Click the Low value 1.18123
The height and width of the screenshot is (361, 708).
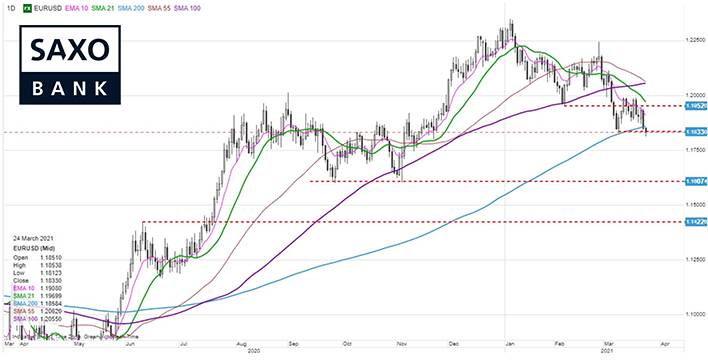tap(52, 273)
